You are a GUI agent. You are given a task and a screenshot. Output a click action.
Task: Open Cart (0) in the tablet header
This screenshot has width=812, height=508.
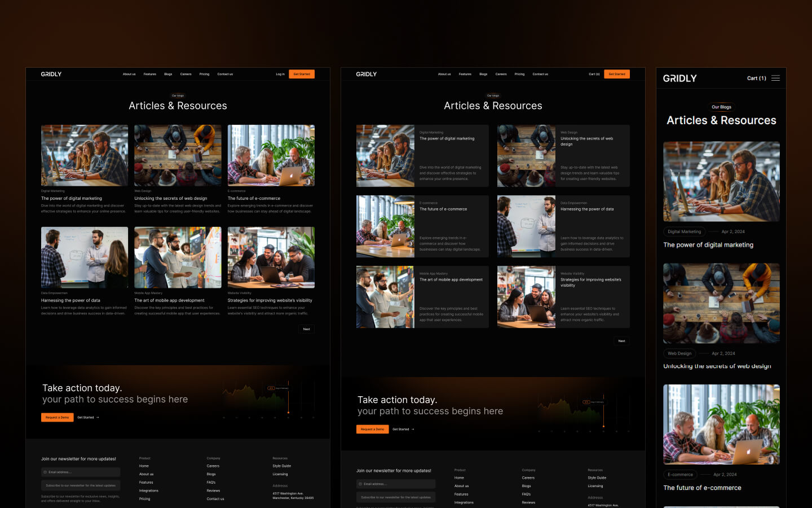click(x=593, y=74)
